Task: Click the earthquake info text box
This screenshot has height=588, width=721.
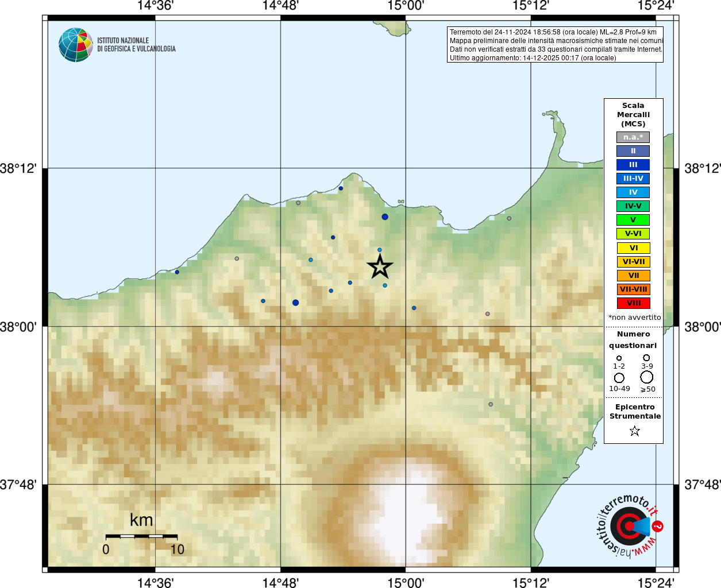Action: (x=555, y=45)
